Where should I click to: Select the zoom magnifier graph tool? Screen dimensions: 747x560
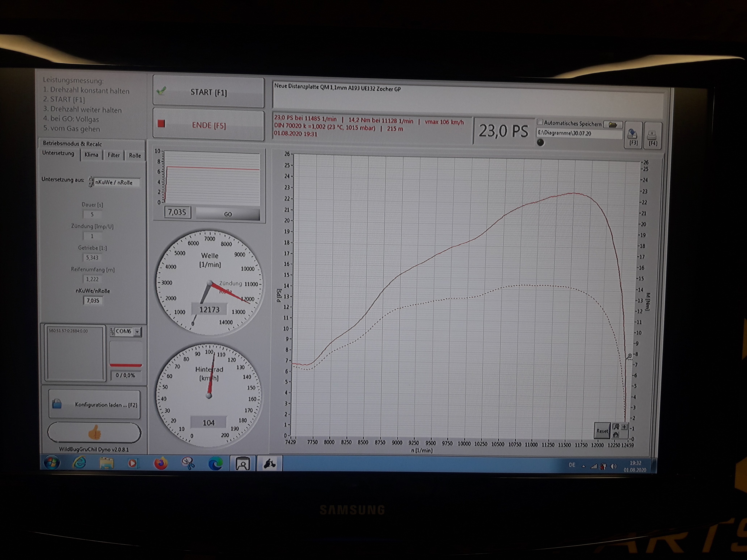click(616, 427)
